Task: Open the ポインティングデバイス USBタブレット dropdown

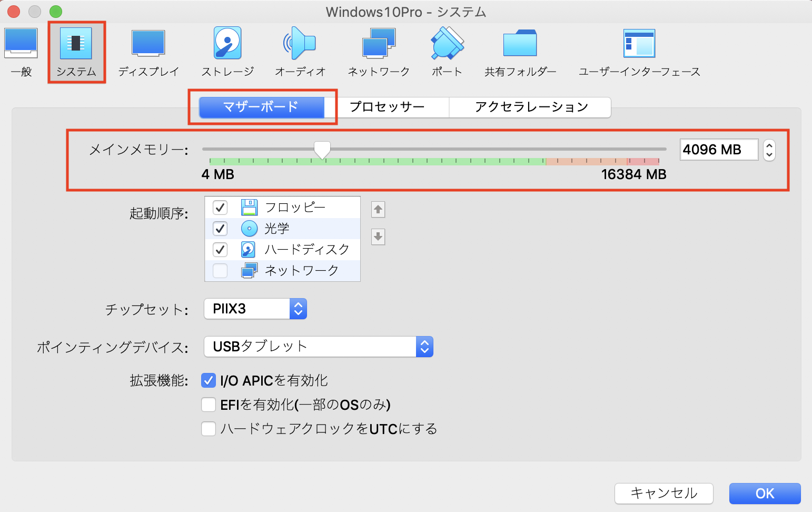Action: (x=319, y=347)
